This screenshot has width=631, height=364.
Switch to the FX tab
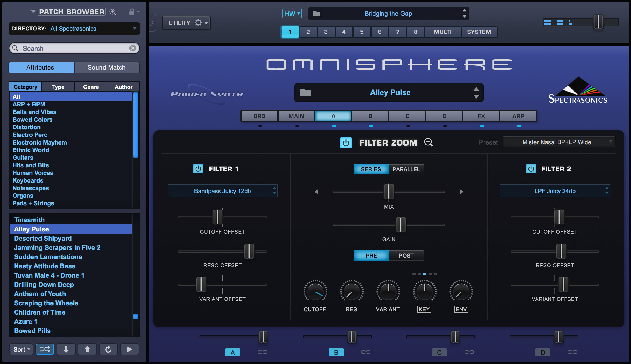click(481, 116)
